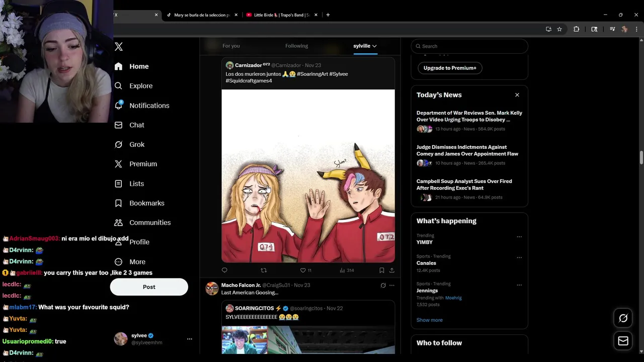Click the Post button
The width and height of the screenshot is (644, 362).
pyautogui.click(x=149, y=287)
